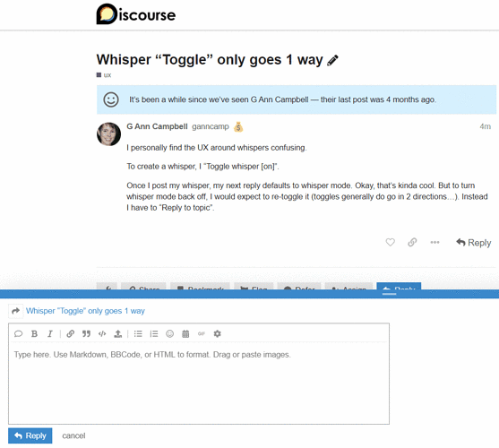Open the composer gear options menu
Screen dimensions: 499x448
[x=217, y=334]
